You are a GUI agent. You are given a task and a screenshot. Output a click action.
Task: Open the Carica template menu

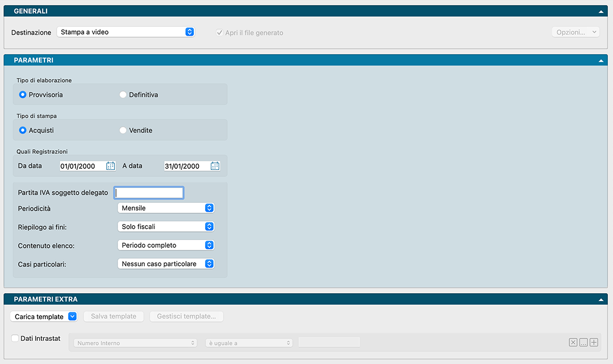[43, 316]
